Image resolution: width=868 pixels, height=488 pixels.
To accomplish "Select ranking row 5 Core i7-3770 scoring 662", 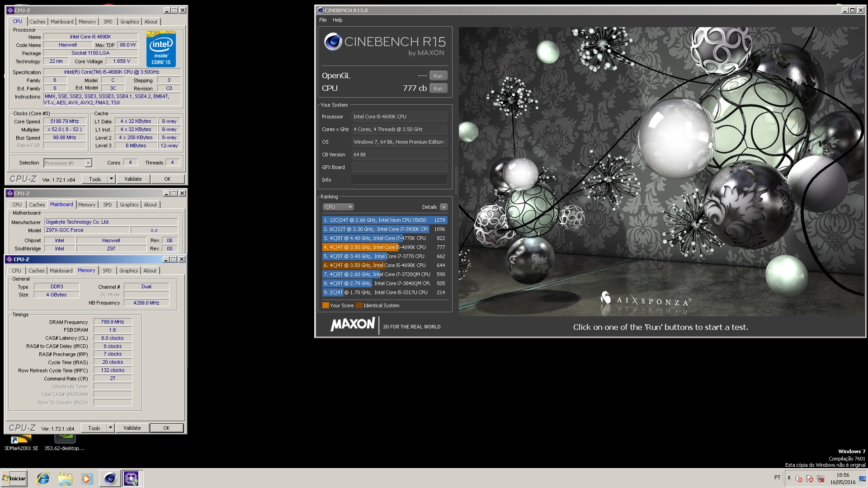I will pos(385,256).
